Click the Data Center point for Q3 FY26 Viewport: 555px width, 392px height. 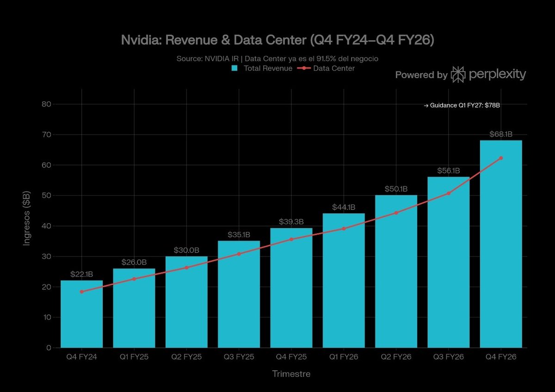[449, 193]
